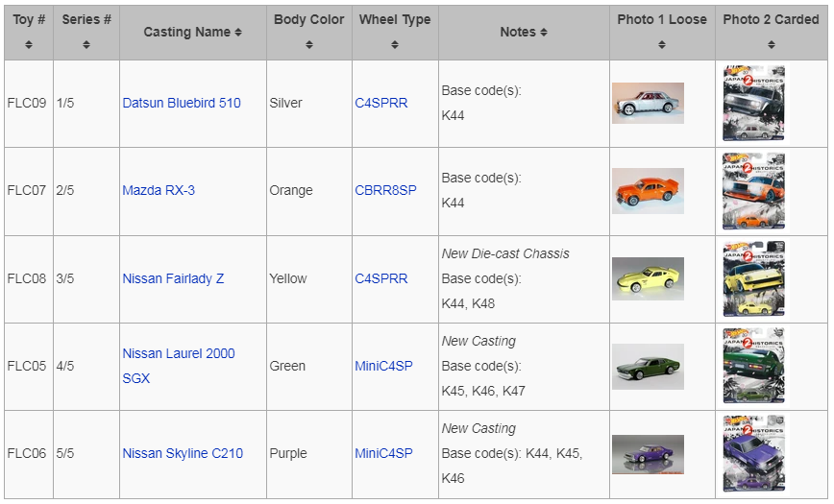Image resolution: width=834 pixels, height=504 pixels.
Task: Open Nissan Laurel 2000 SGX link
Action: point(179,366)
